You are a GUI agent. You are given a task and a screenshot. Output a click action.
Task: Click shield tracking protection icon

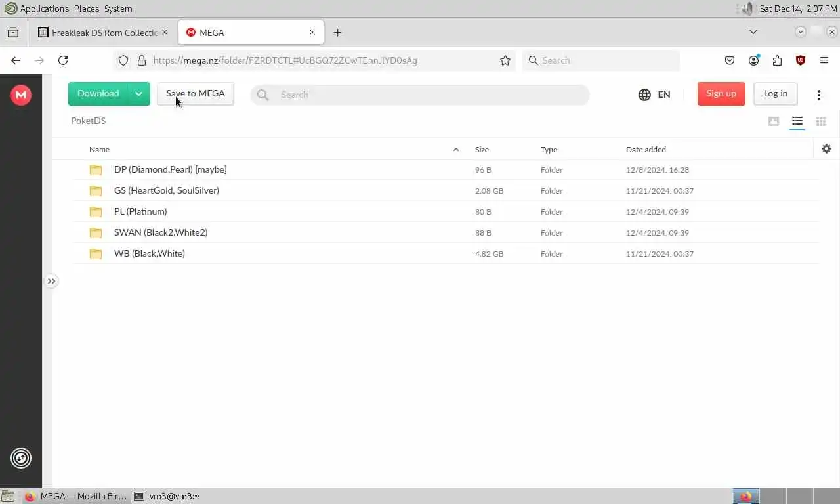coord(123,60)
